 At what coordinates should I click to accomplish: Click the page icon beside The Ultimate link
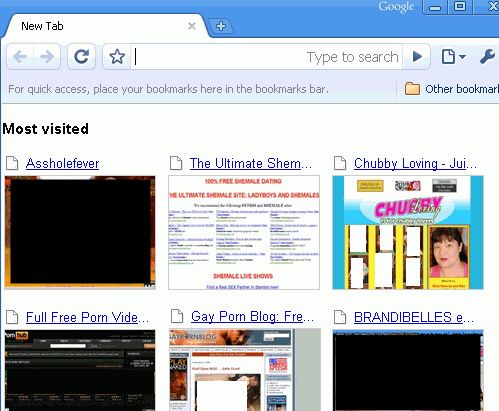point(176,163)
